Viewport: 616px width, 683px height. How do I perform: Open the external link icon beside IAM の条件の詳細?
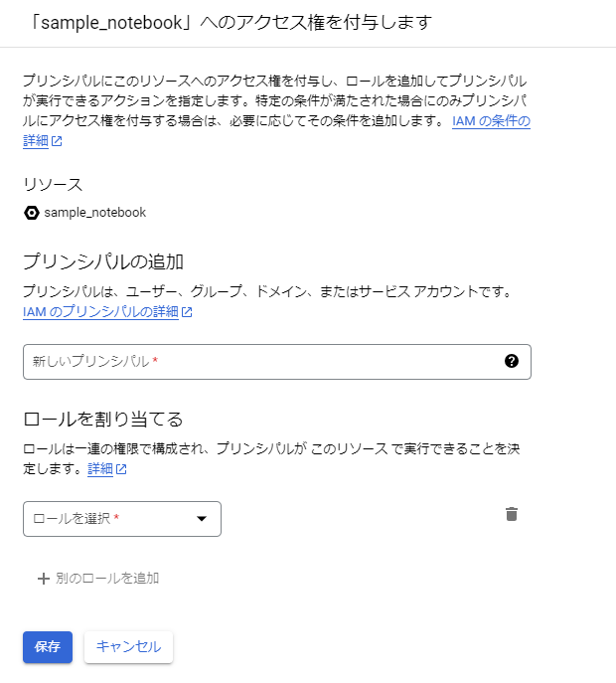(x=57, y=141)
